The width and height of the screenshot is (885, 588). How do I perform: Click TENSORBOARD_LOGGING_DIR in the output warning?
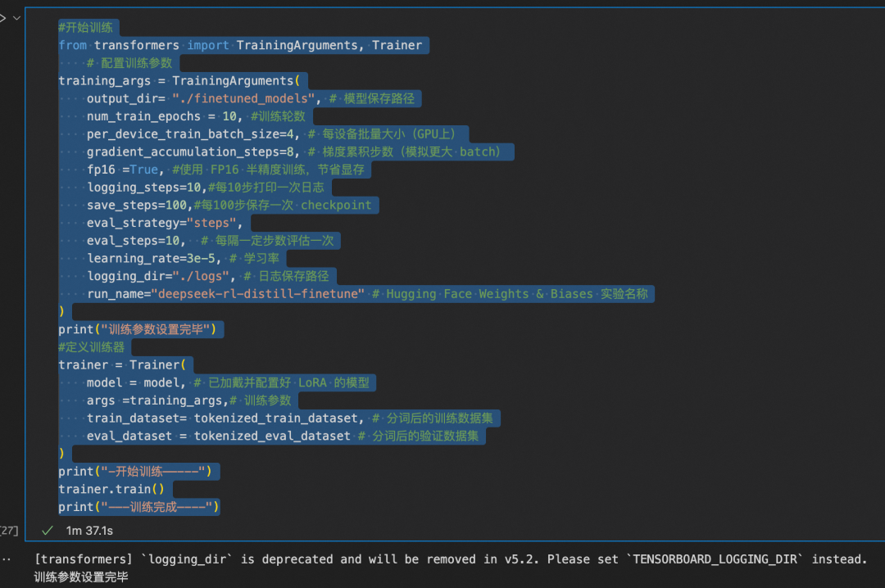click(x=714, y=559)
